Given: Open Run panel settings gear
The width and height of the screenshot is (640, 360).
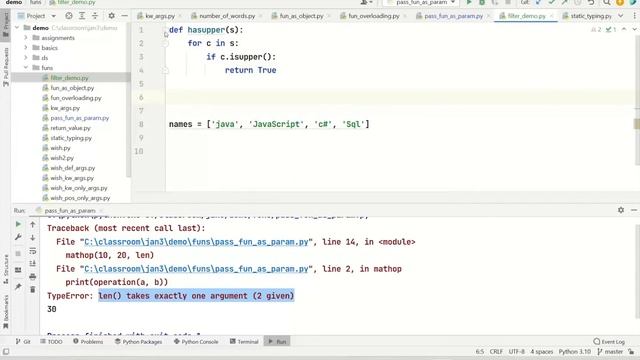Looking at the screenshot, I should (621, 210).
